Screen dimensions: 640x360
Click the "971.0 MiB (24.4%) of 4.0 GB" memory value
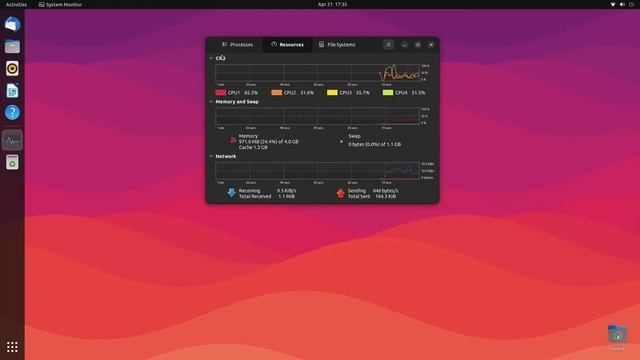tap(269, 142)
